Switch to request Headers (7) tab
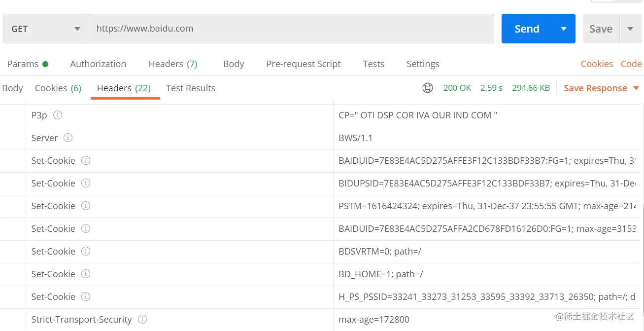 tap(173, 64)
